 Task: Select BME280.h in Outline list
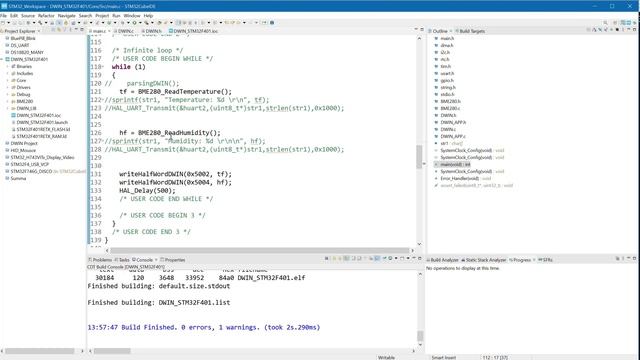pyautogui.click(x=450, y=101)
